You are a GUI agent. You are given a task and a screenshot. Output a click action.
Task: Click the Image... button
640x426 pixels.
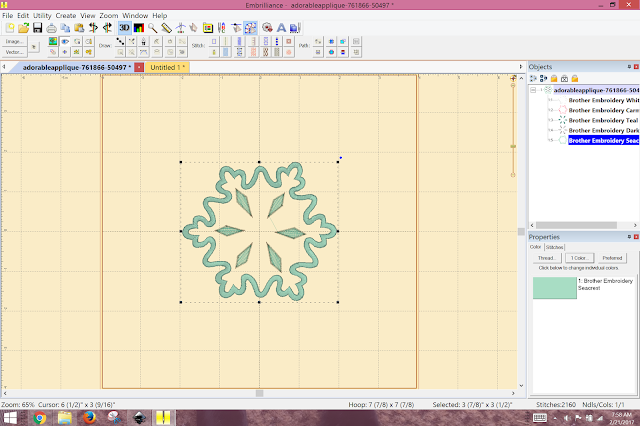(14, 42)
